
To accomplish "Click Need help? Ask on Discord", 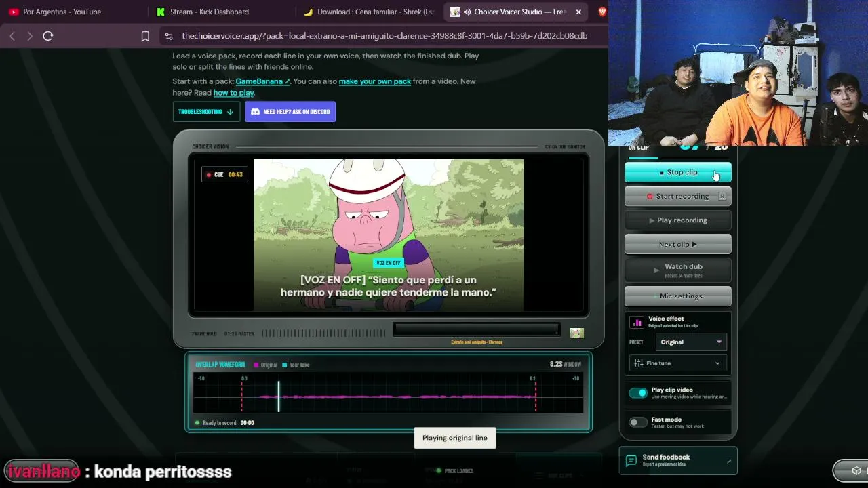I will click(x=290, y=112).
